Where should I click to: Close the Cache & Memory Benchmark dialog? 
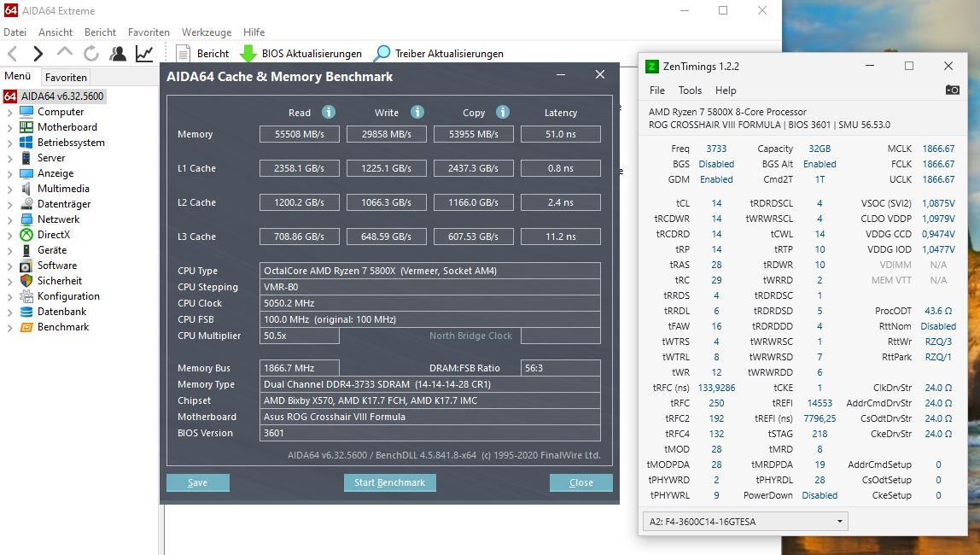tap(600, 75)
